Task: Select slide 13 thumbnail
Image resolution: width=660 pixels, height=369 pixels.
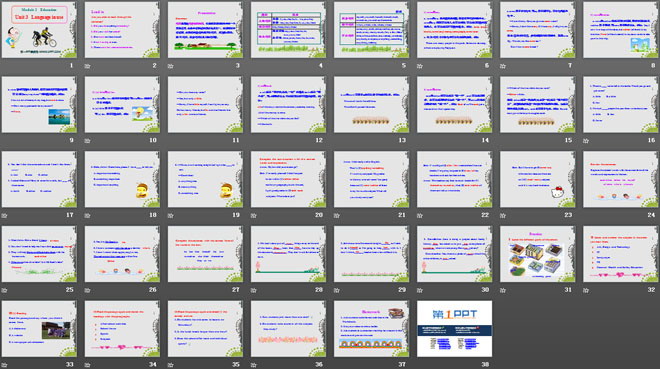Action: [x=371, y=105]
